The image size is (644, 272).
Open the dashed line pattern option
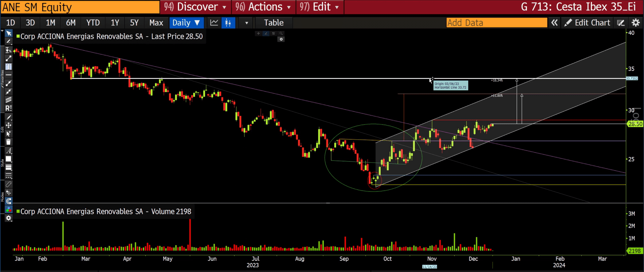(9, 176)
